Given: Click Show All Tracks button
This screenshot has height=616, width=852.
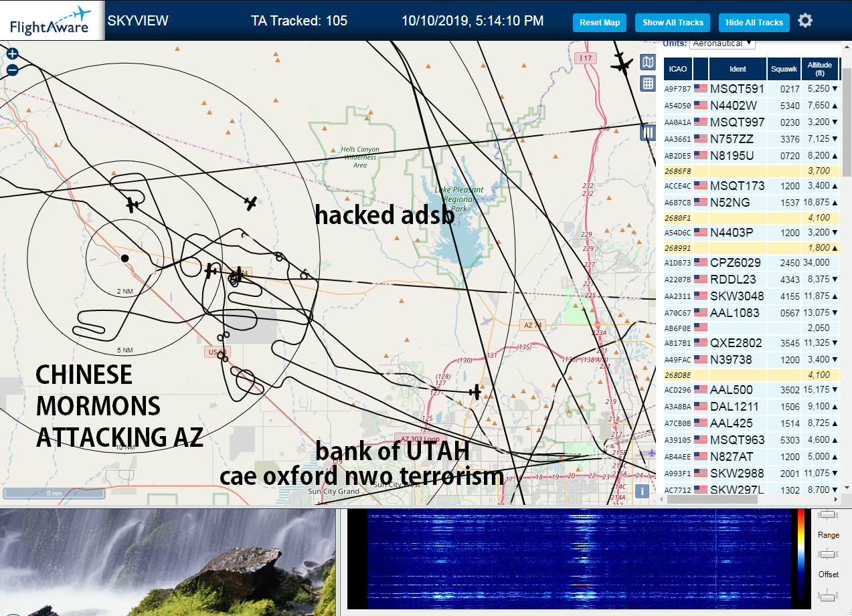Looking at the screenshot, I should pos(673,22).
